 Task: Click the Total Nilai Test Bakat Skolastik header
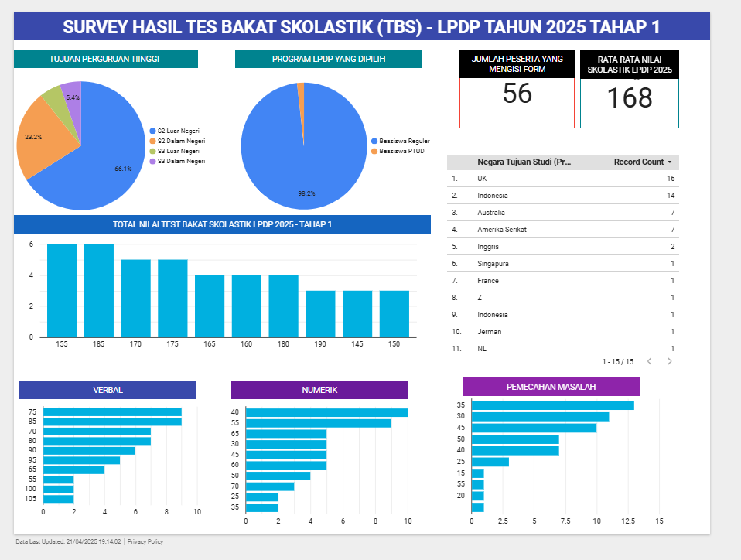coord(222,224)
